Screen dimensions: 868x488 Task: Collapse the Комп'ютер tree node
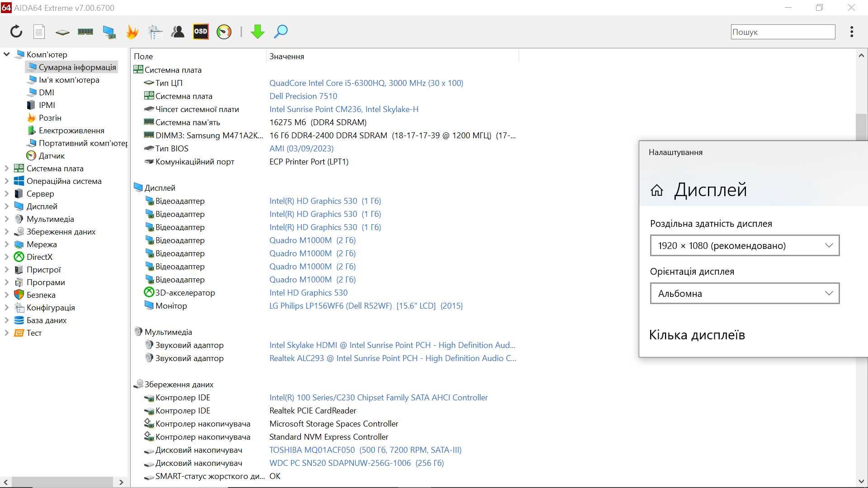coord(6,54)
